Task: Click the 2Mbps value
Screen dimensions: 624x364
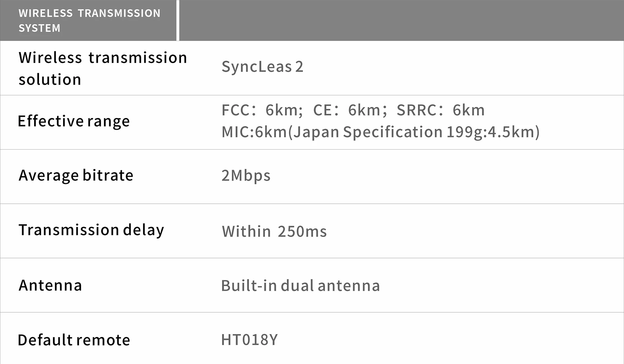Action: [x=246, y=176]
